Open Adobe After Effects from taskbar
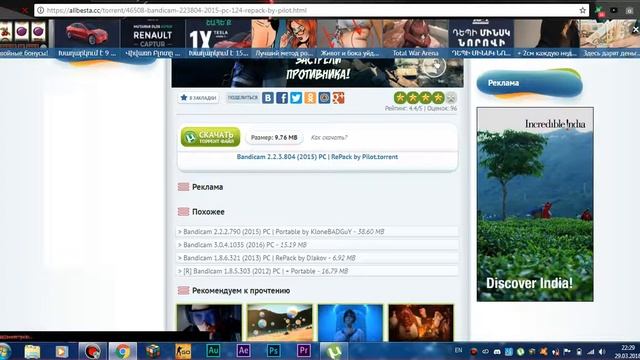Image resolution: width=640 pixels, height=360 pixels. [x=243, y=351]
